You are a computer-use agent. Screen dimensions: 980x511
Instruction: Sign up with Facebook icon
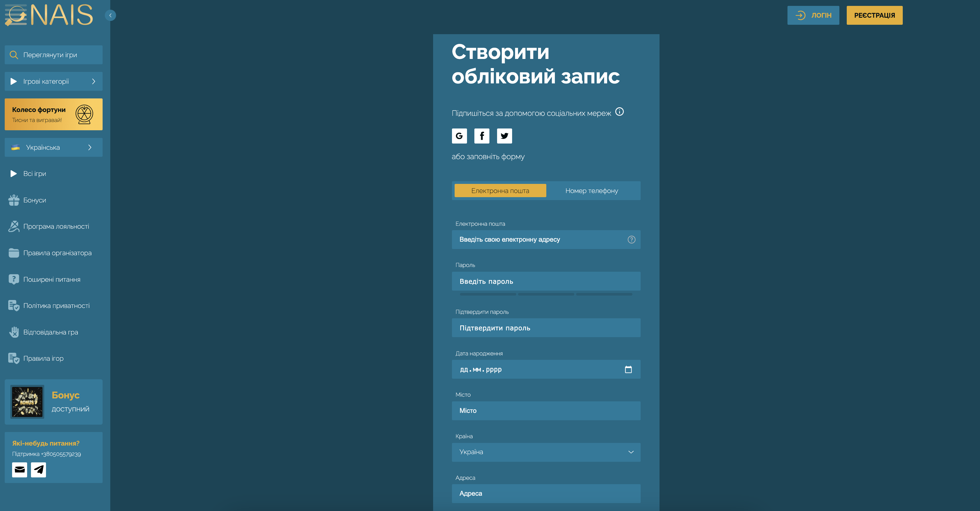482,136
